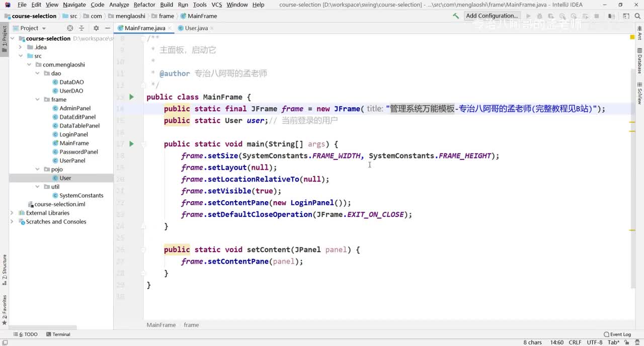The image size is (644, 346).
Task: Click the locate/scroll-from-source target icon
Action: point(70,28)
